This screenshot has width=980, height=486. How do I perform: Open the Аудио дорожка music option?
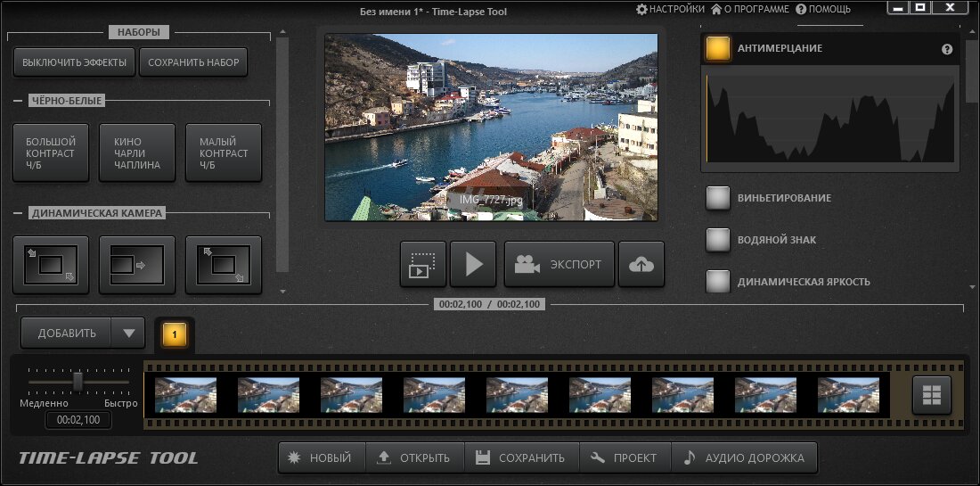click(744, 457)
